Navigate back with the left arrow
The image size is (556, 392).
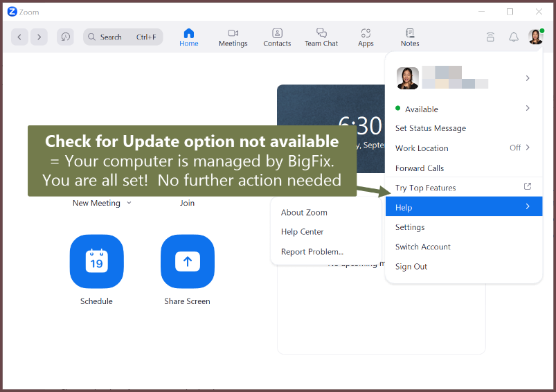19,37
